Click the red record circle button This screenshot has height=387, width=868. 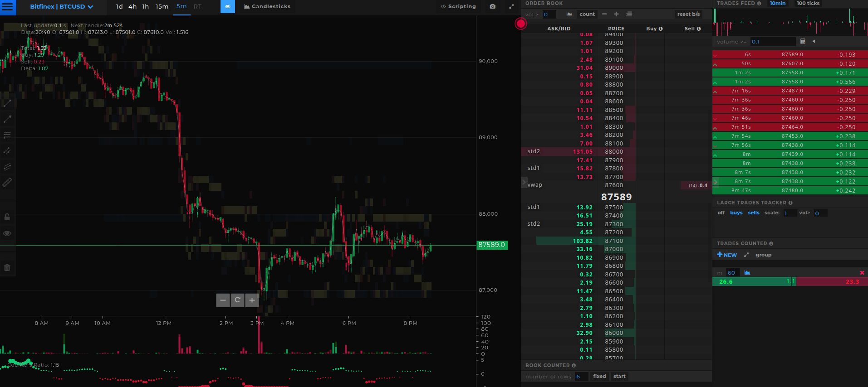pos(521,24)
